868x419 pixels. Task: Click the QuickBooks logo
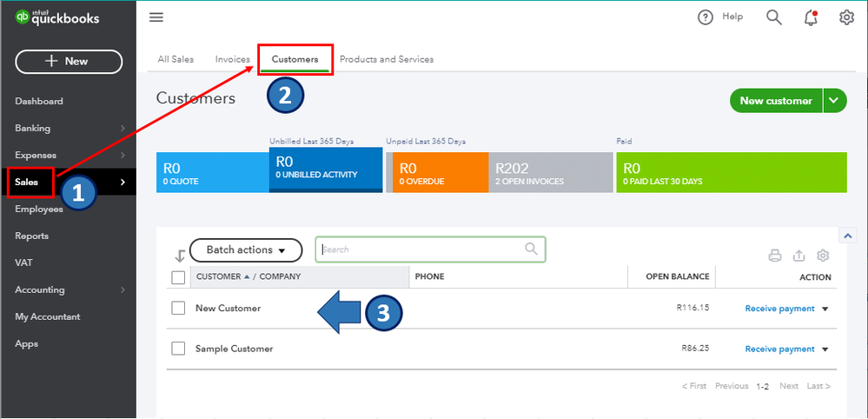click(57, 18)
